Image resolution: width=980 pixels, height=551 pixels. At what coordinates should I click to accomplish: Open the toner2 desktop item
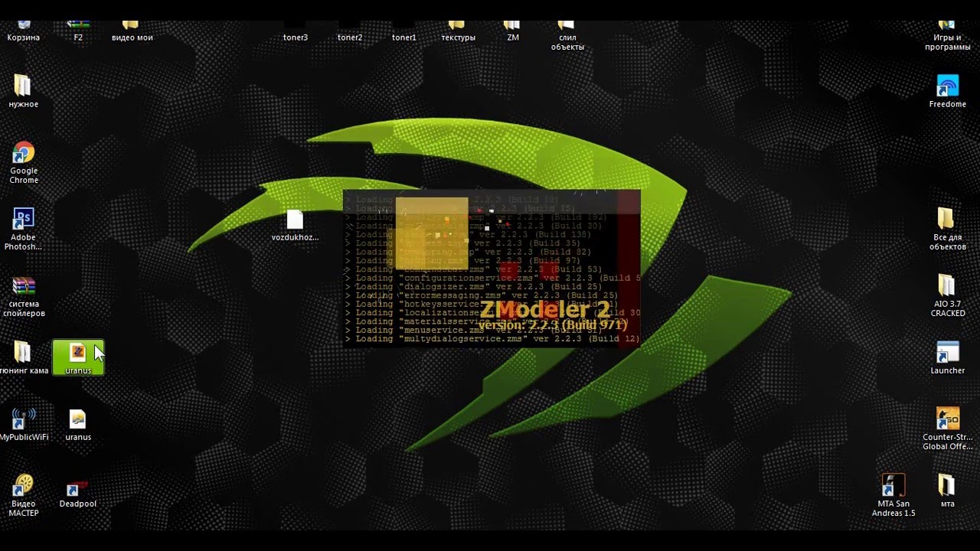350,37
